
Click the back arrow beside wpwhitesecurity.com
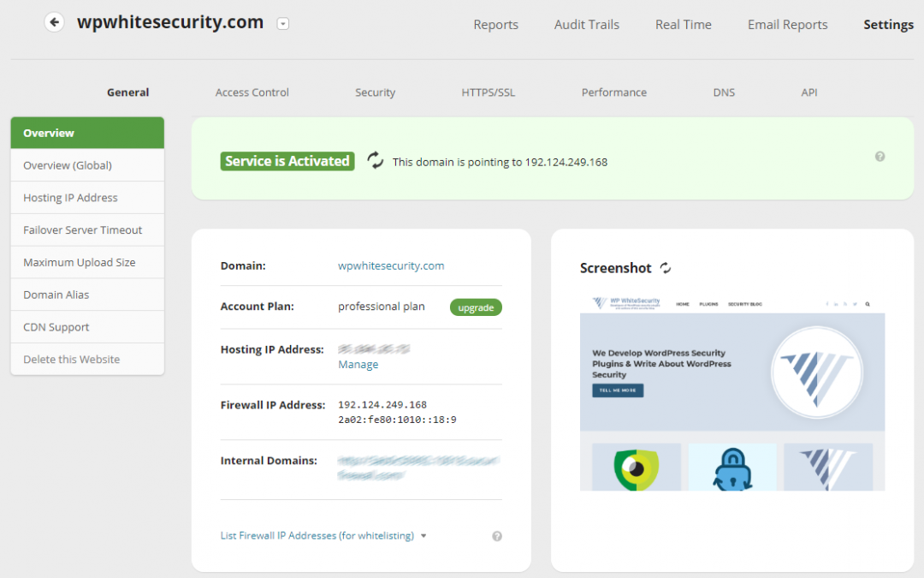[54, 22]
